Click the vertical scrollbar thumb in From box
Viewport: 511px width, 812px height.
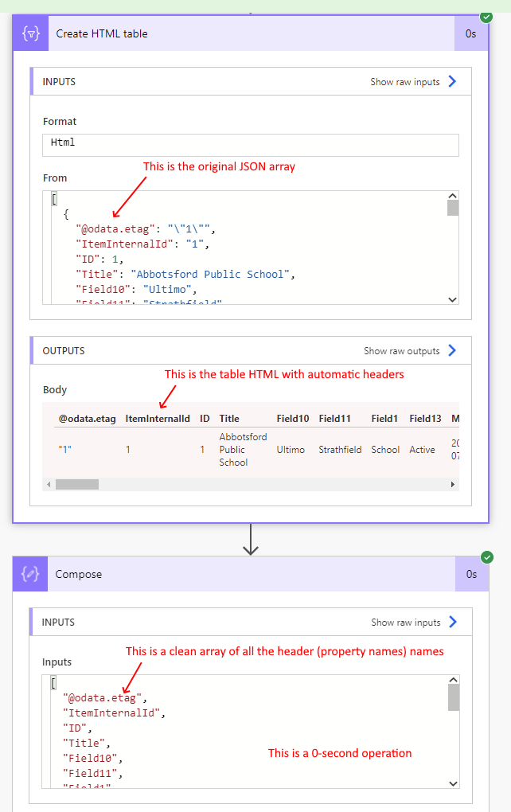click(452, 208)
